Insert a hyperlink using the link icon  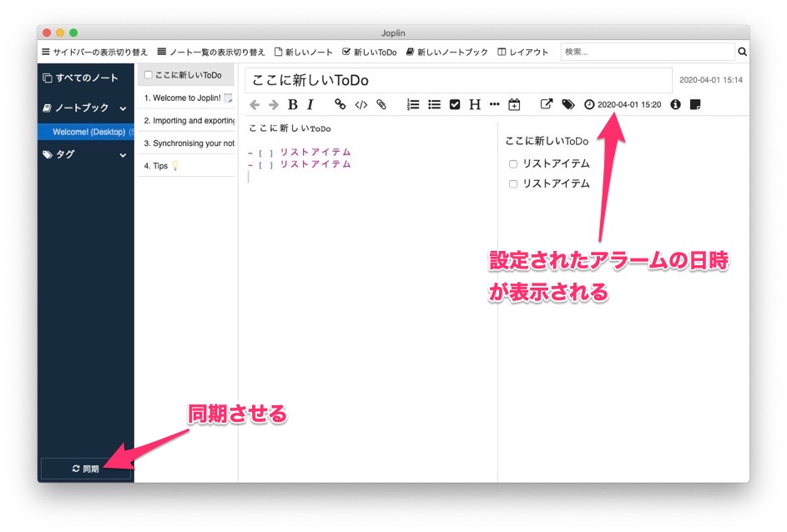[340, 104]
